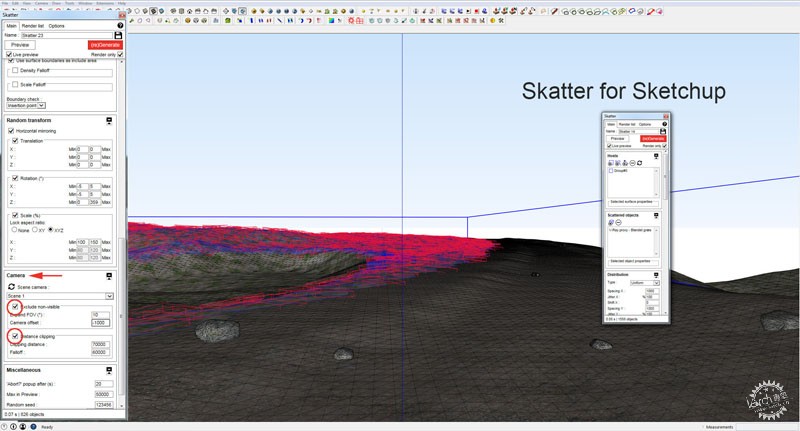Collapse Scattered objects section in small window
The image size is (800, 431).
pos(656,215)
